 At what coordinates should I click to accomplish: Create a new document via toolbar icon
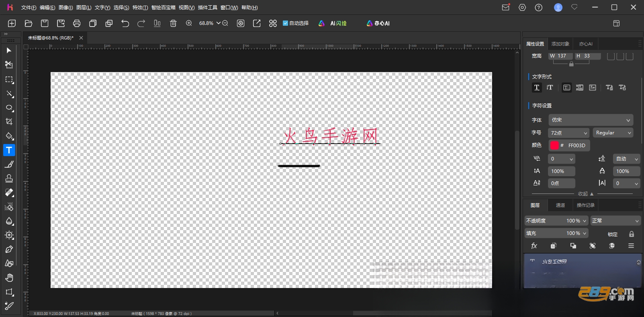pos(12,23)
